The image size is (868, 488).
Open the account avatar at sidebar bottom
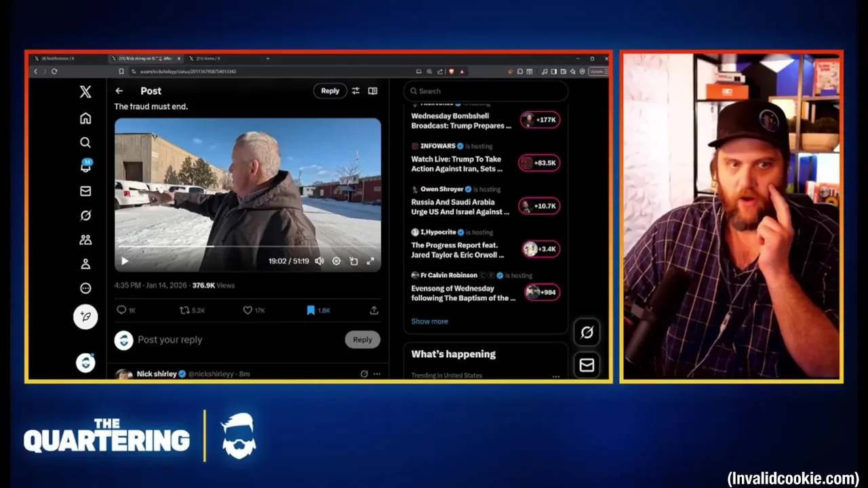[x=85, y=363]
